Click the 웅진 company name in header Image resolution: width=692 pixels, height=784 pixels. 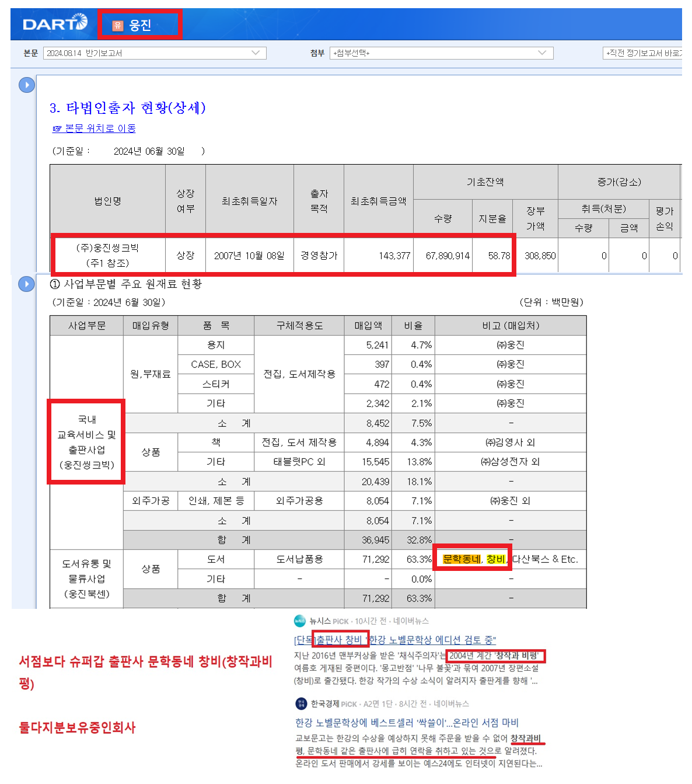[x=140, y=25]
